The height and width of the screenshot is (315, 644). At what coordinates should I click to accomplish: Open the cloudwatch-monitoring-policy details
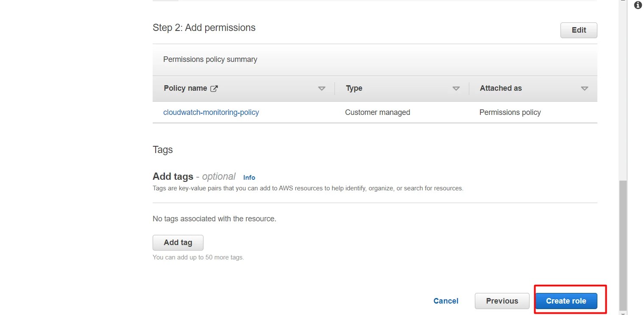(x=211, y=112)
